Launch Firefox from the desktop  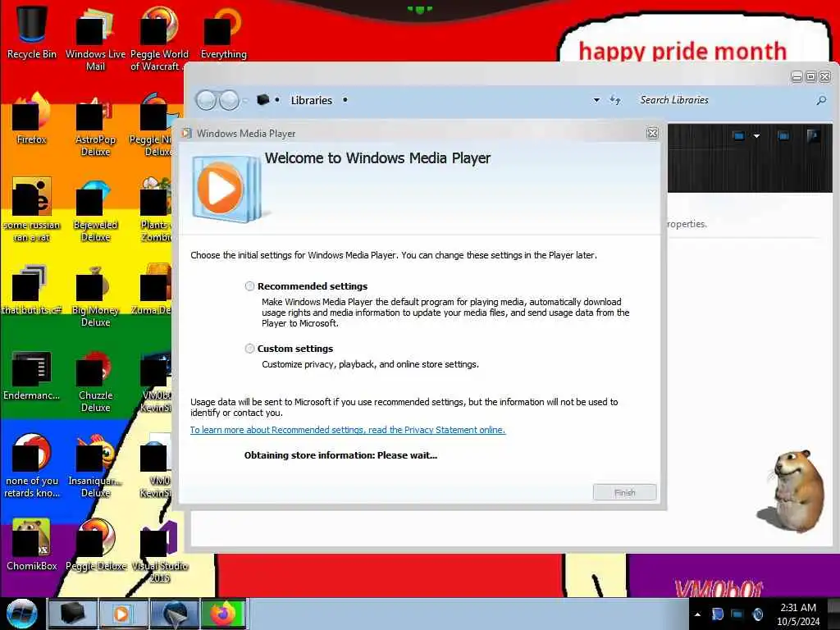32,119
